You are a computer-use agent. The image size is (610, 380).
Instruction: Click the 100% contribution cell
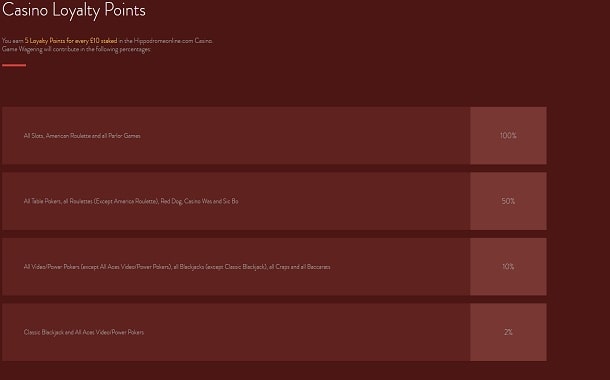coord(508,135)
